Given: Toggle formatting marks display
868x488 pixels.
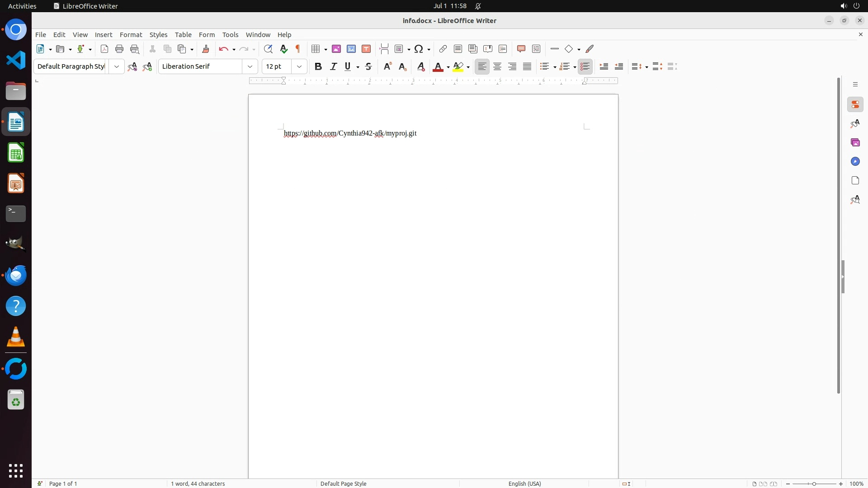Looking at the screenshot, I should (298, 49).
